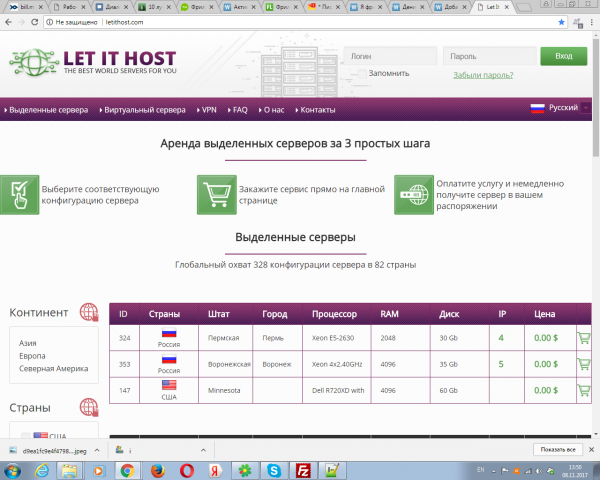
Task: Click the Dell R720XD processor cell
Action: coord(338,390)
